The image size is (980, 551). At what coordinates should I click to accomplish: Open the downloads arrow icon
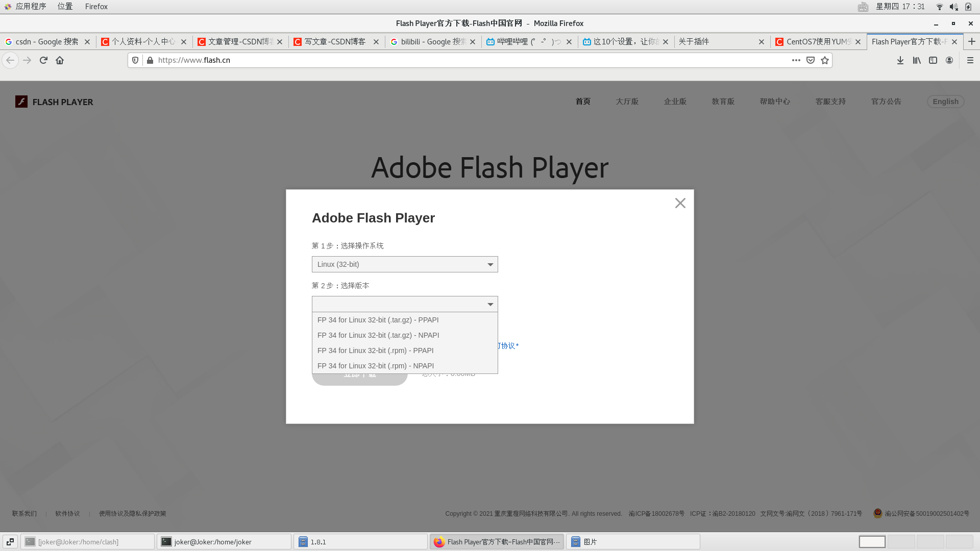[900, 60]
